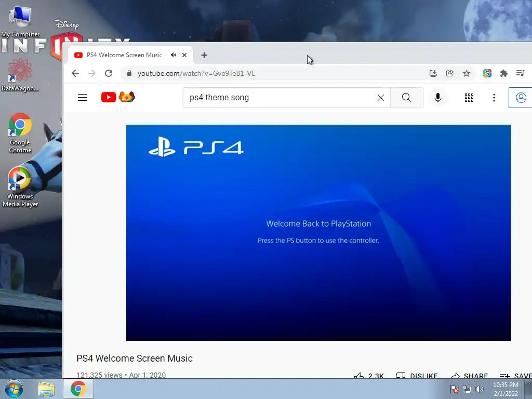Open Google Chrome desktop shortcut
Image resolution: width=532 pixels, height=399 pixels.
pyautogui.click(x=20, y=132)
